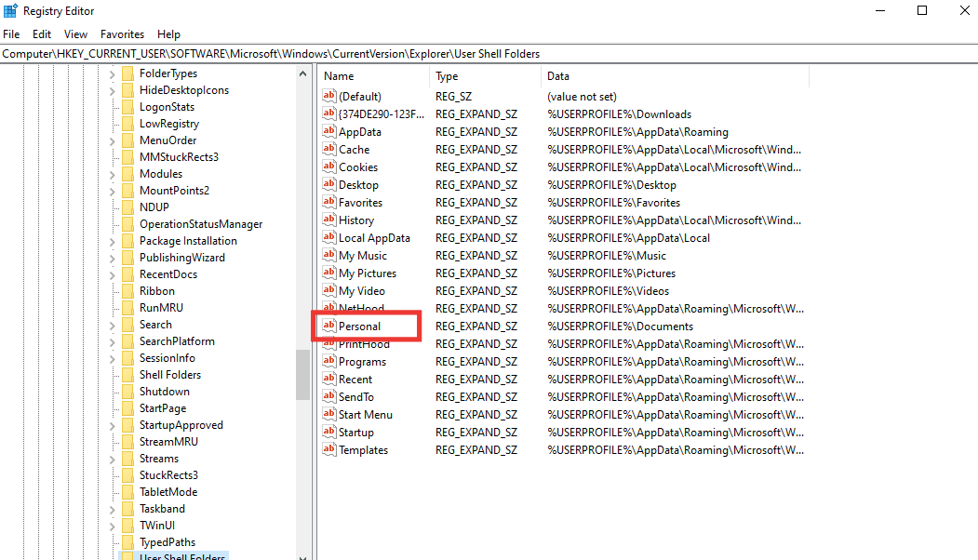Maximize the Registry Editor window
The height and width of the screenshot is (560, 978).
[x=922, y=10]
